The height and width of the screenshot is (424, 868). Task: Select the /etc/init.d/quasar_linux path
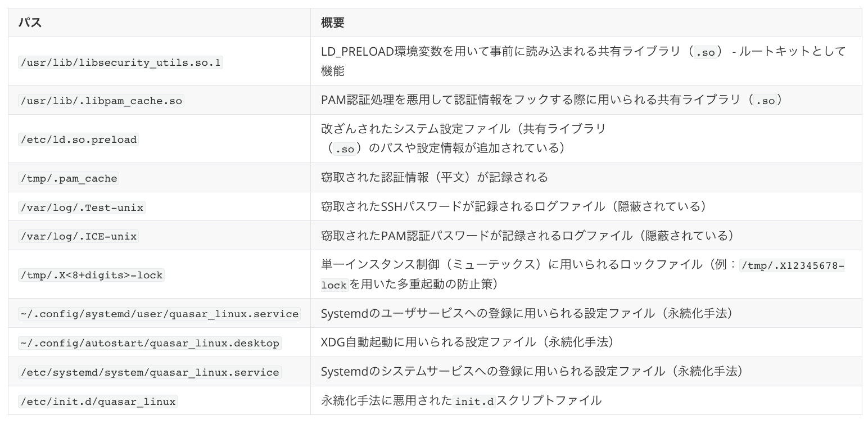click(98, 402)
